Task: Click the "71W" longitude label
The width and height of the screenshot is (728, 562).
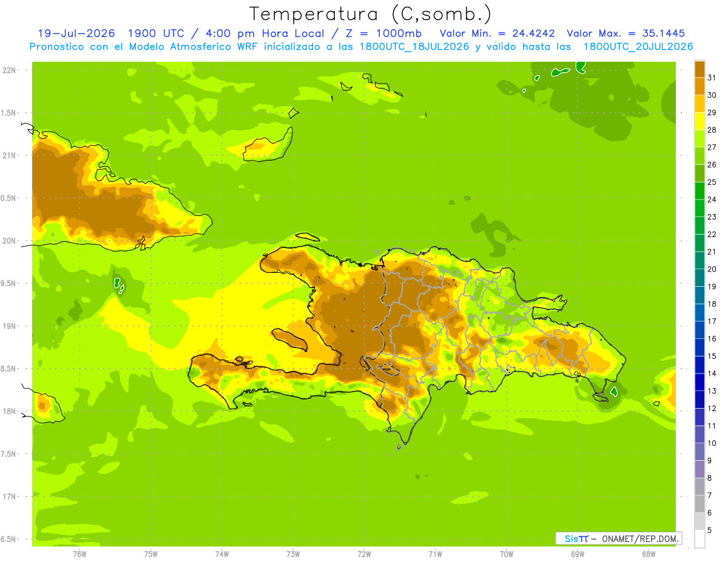Action: [435, 554]
